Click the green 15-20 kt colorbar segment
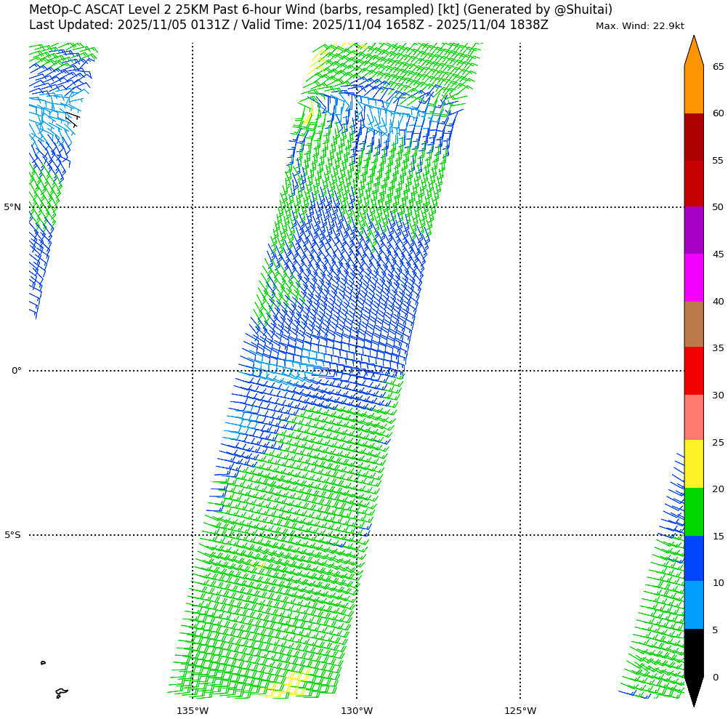The image size is (728, 719). click(x=693, y=512)
